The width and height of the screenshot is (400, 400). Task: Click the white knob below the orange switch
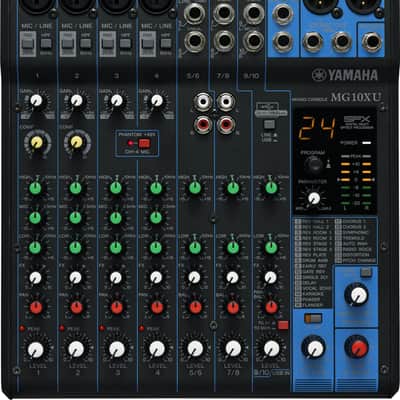314,348
